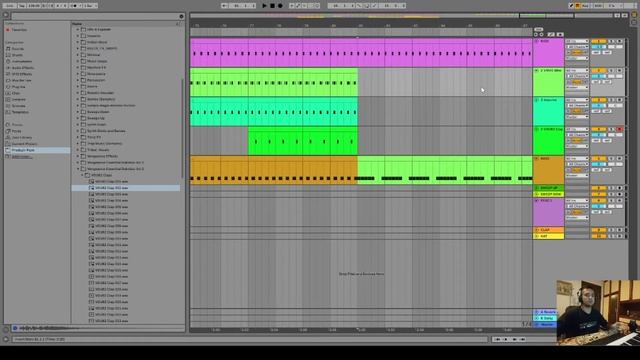Clear the browser search field icon
The image size is (640, 360).
181,16
